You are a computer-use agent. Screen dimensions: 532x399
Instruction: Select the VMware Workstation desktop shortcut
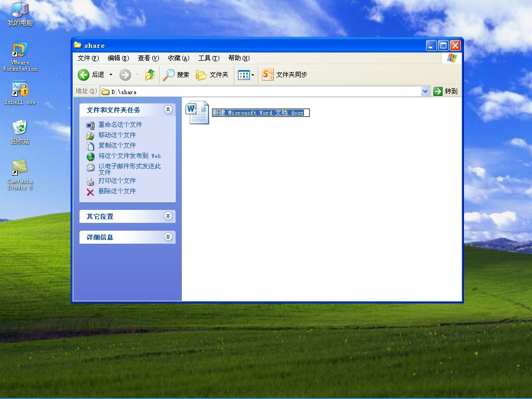pos(20,56)
